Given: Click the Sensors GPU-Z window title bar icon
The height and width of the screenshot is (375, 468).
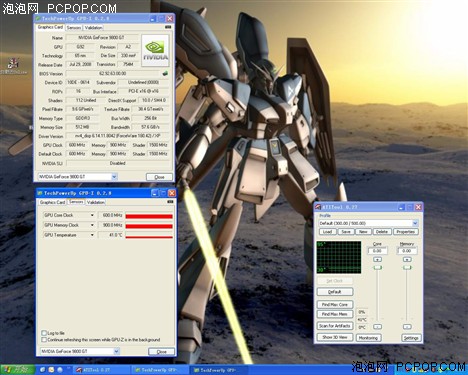Looking at the screenshot, I should coord(40,193).
